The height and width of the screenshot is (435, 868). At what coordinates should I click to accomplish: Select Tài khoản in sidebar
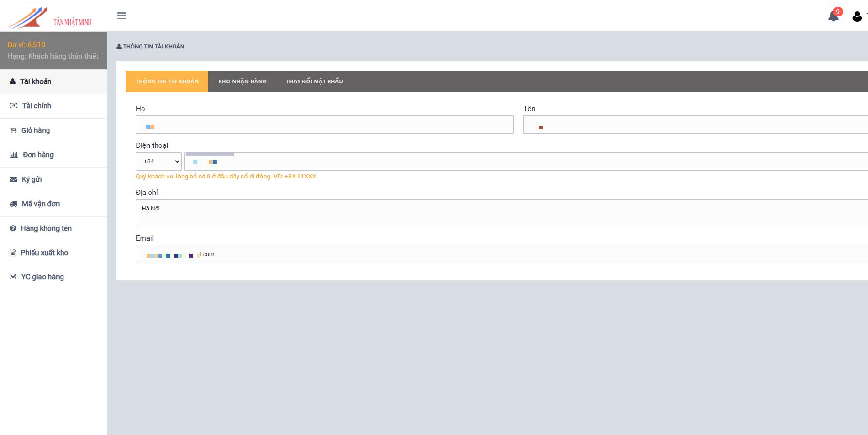[x=35, y=81]
